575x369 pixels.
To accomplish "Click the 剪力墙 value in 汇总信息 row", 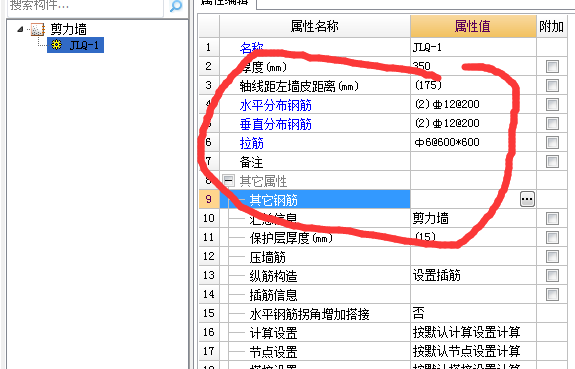I will [x=473, y=219].
